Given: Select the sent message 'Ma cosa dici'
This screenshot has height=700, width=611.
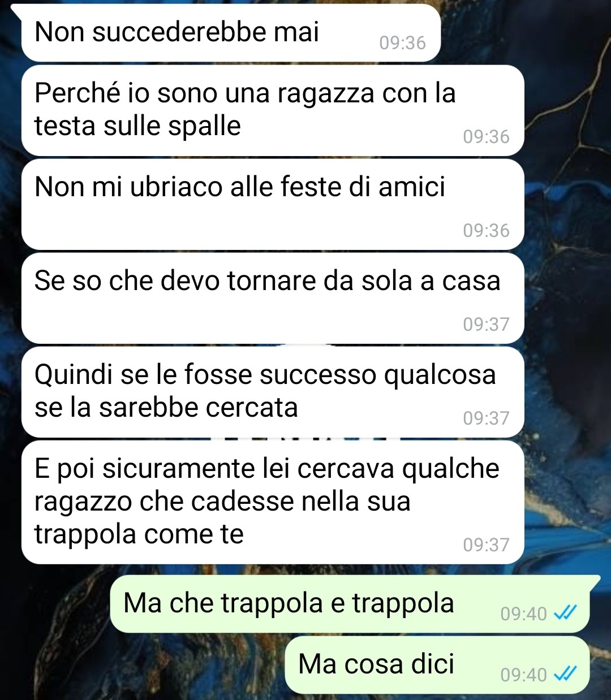Looking at the screenshot, I should click(437, 665).
